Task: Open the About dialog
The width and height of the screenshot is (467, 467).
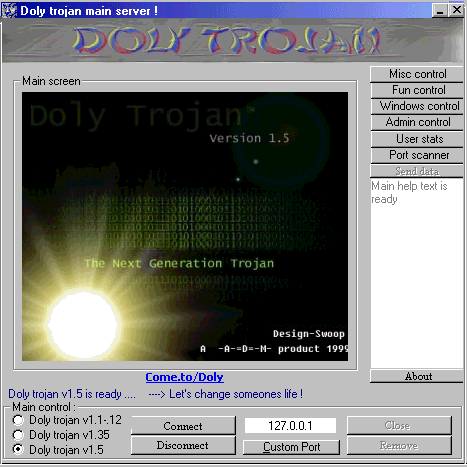Action: tap(417, 376)
